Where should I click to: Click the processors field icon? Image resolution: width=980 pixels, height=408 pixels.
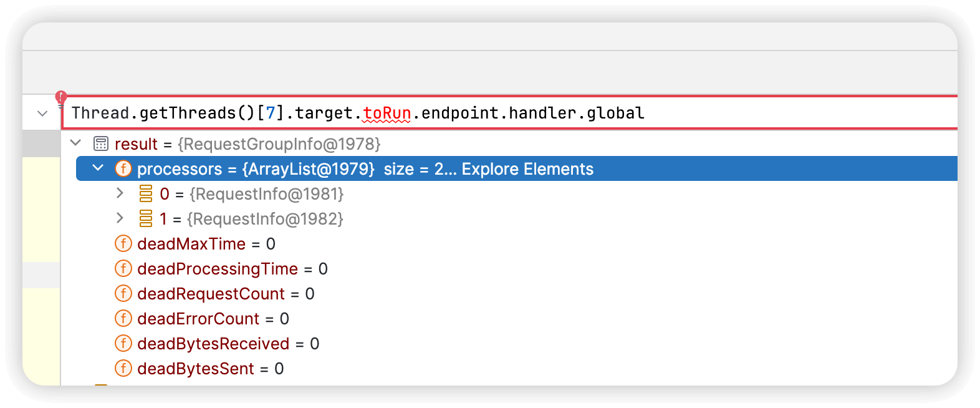[x=123, y=168]
